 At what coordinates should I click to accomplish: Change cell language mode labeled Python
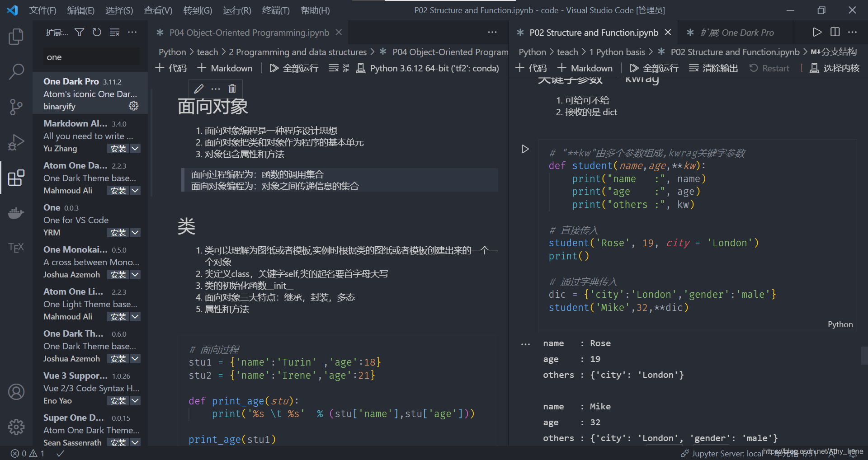(x=840, y=324)
